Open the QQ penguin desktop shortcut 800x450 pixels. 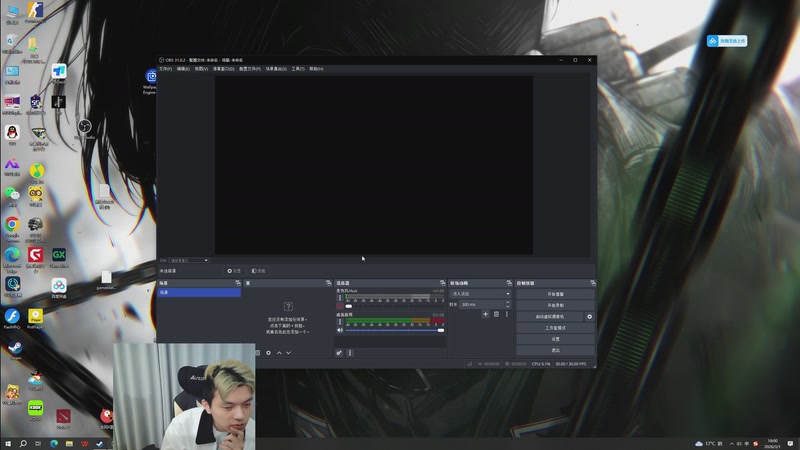12,135
